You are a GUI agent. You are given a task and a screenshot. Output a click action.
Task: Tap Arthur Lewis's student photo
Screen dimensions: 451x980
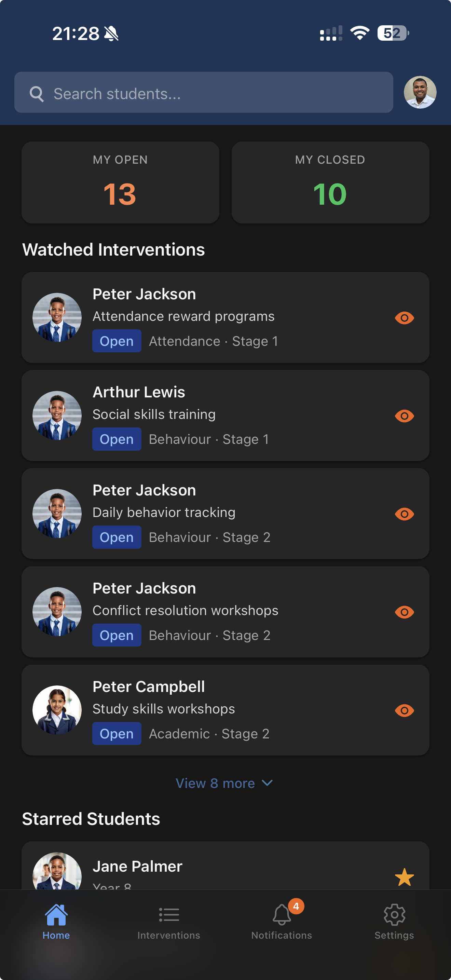coord(57,416)
